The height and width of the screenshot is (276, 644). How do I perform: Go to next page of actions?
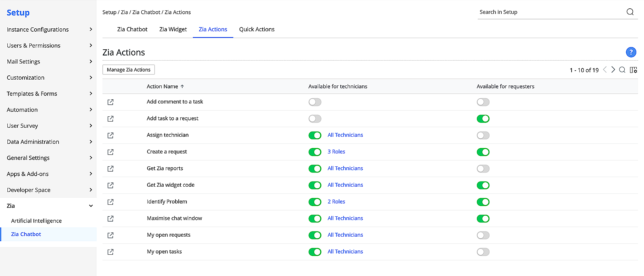[x=613, y=70]
